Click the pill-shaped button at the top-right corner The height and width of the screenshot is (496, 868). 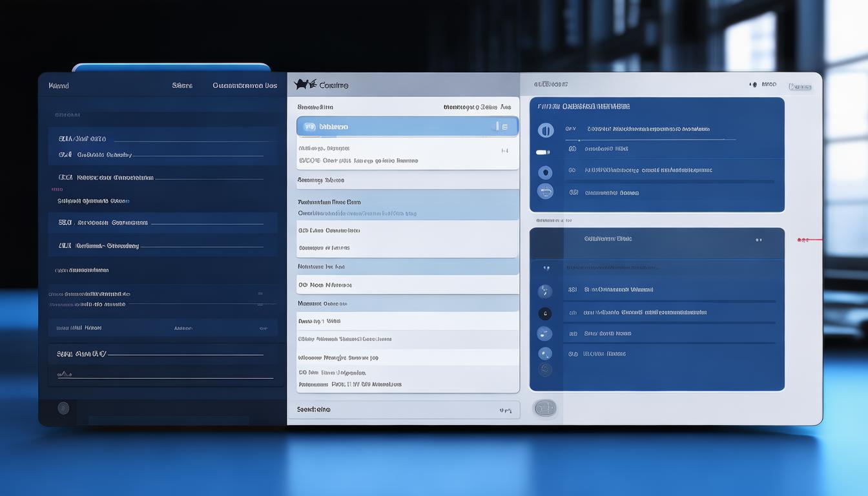point(800,86)
